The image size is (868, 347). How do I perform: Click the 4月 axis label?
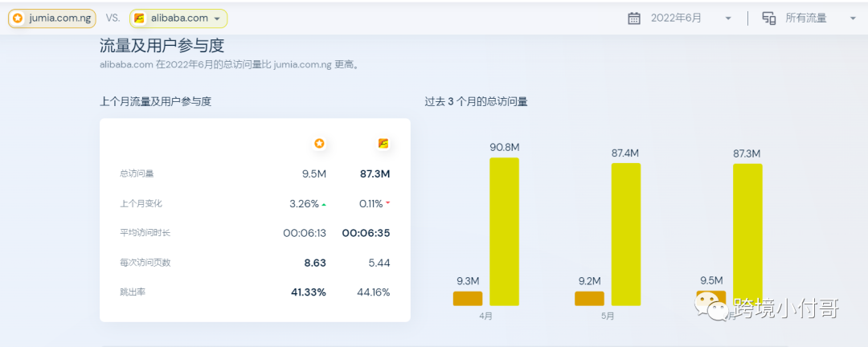click(486, 316)
